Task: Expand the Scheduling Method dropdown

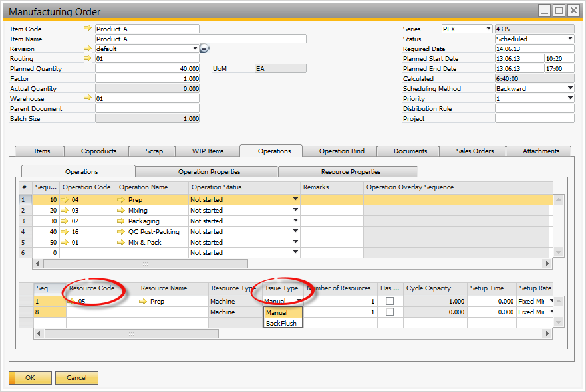Action: pyautogui.click(x=570, y=88)
